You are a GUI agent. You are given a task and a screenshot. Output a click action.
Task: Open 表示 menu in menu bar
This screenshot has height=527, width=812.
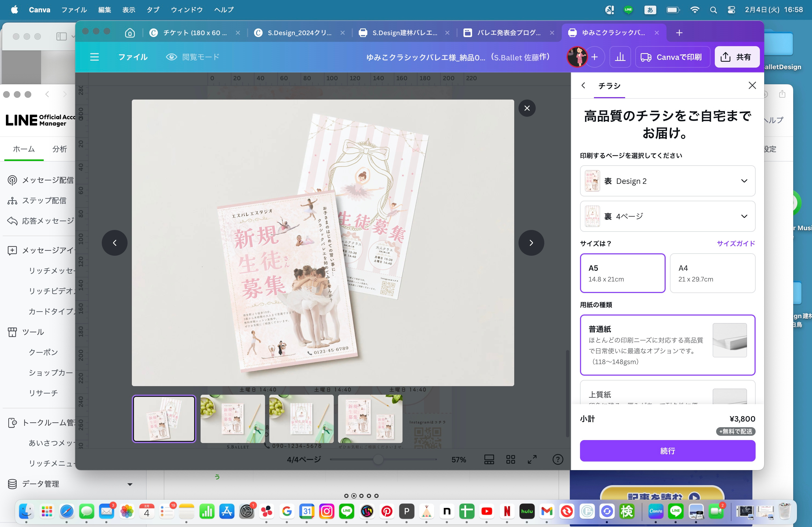tap(129, 10)
